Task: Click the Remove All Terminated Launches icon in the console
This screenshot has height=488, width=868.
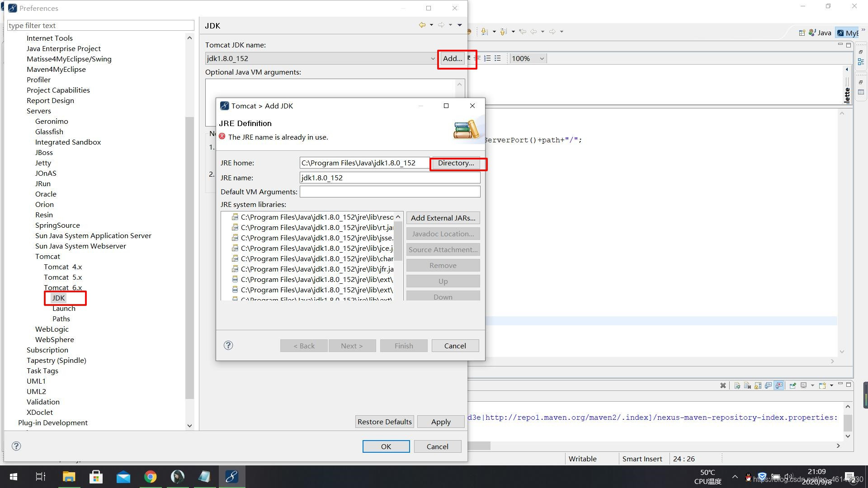Action: point(723,385)
